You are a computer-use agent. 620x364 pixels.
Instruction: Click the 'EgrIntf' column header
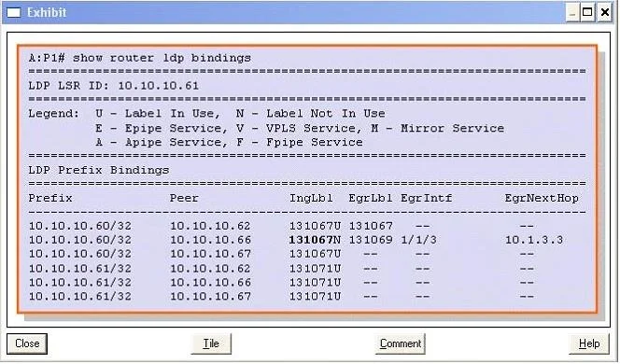pos(426,198)
